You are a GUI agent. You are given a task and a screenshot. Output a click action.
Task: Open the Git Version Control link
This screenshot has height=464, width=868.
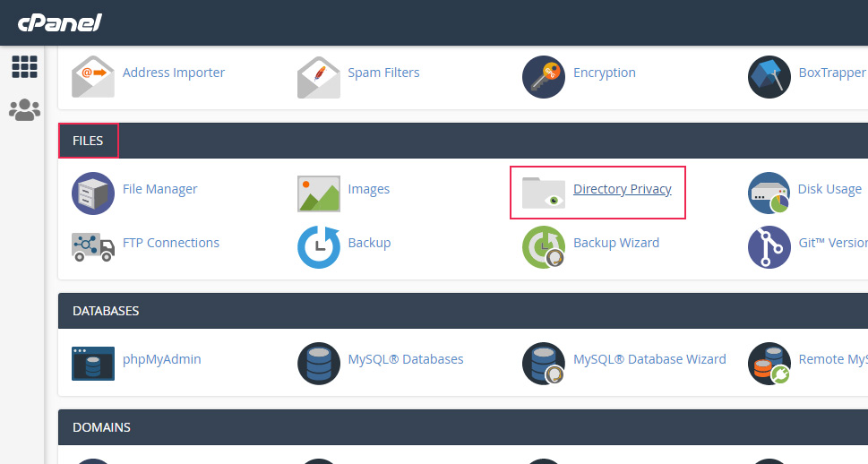[x=833, y=243]
